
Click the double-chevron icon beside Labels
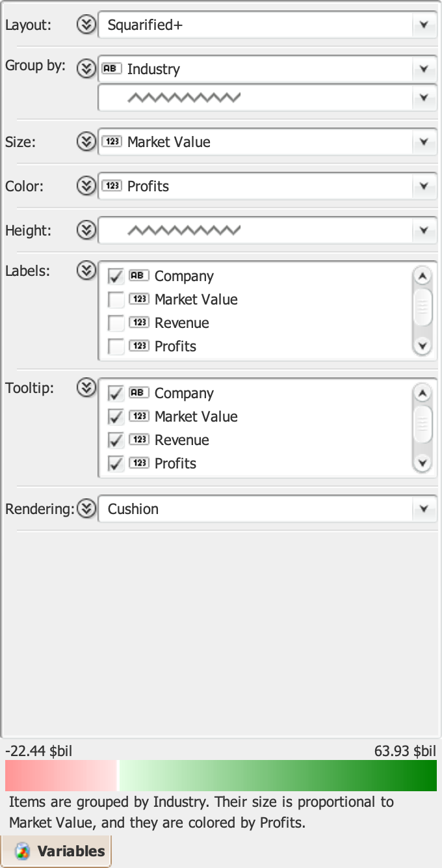pos(86,271)
